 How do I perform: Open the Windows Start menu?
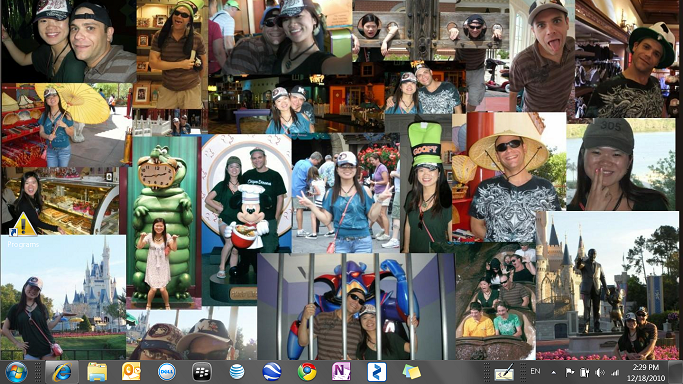(x=16, y=372)
